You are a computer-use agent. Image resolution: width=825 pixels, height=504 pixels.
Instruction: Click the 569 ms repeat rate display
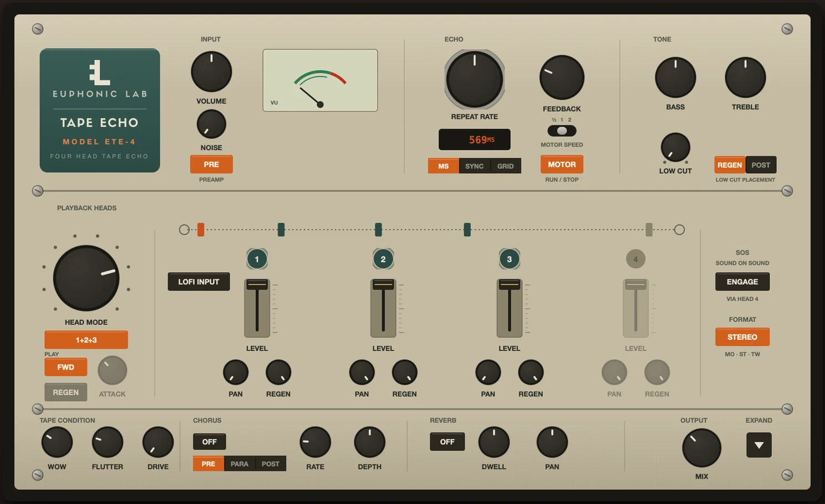475,139
